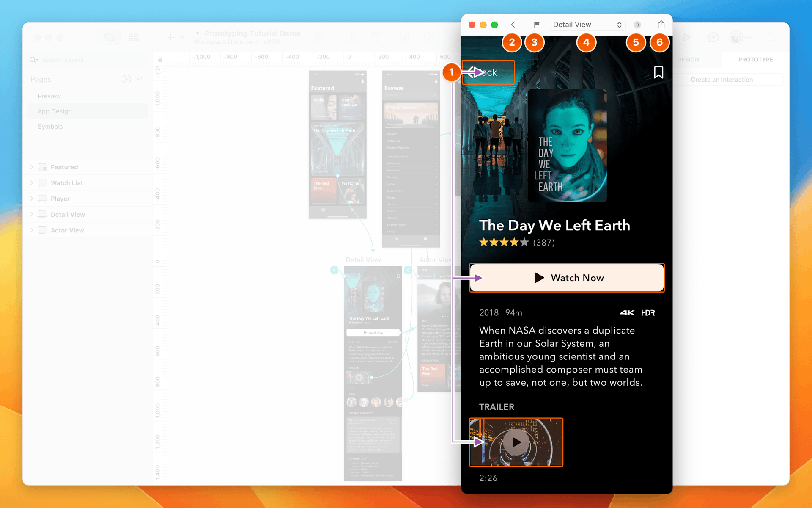Image resolution: width=812 pixels, height=508 pixels.
Task: Select the Browse artboard on the canvas
Action: pos(411,159)
